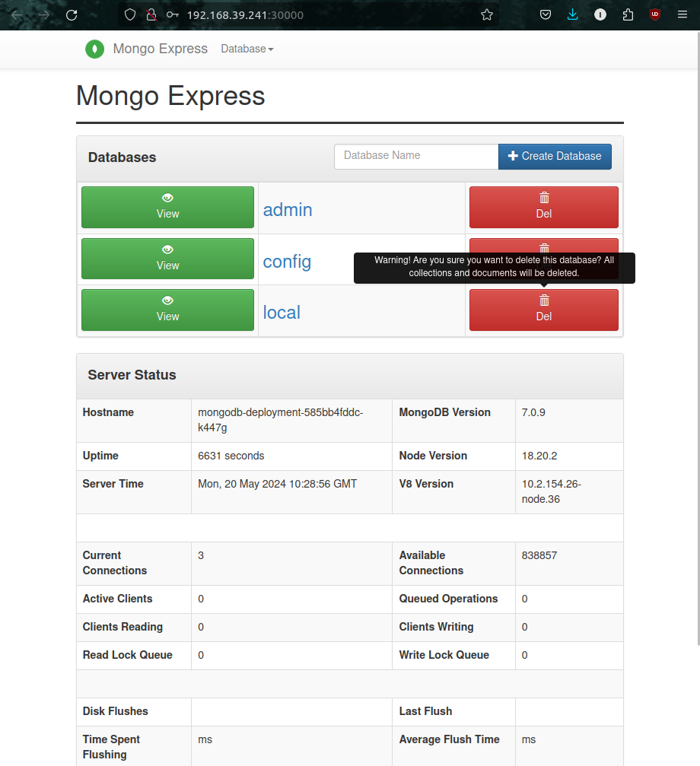
Task: Click hostname value mongodb-deployment-585bb4fddc-k447g
Action: pos(281,420)
